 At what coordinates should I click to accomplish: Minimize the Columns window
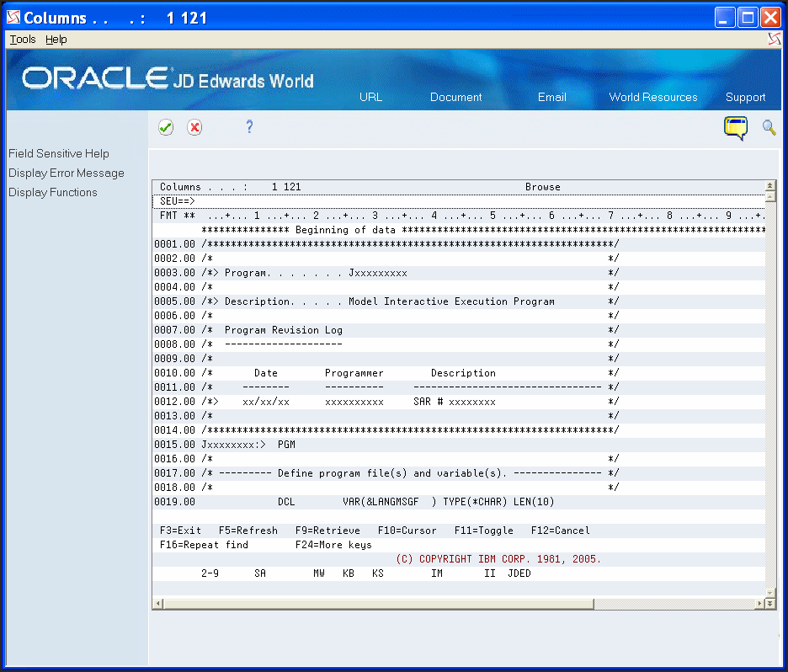pyautogui.click(x=725, y=18)
